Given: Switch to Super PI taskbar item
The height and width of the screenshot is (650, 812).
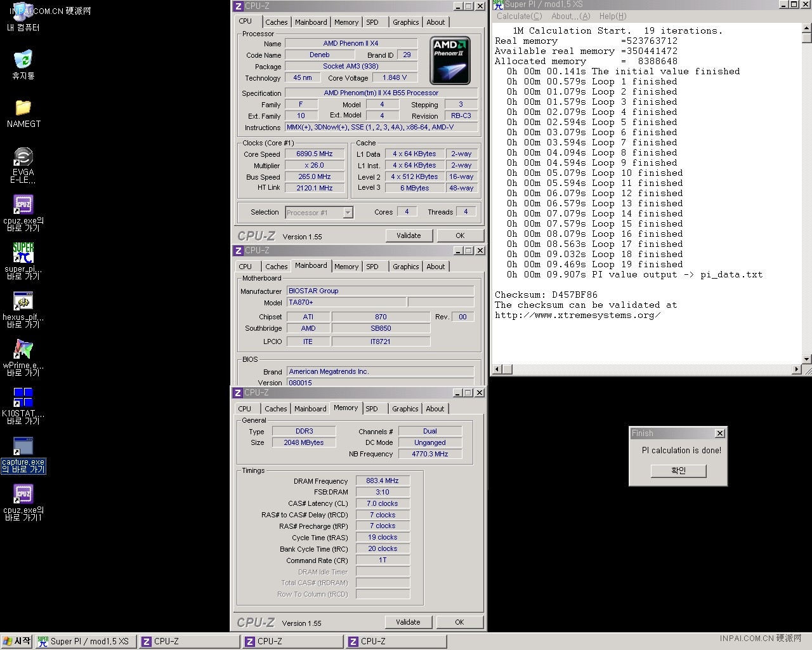Looking at the screenshot, I should (x=84, y=641).
